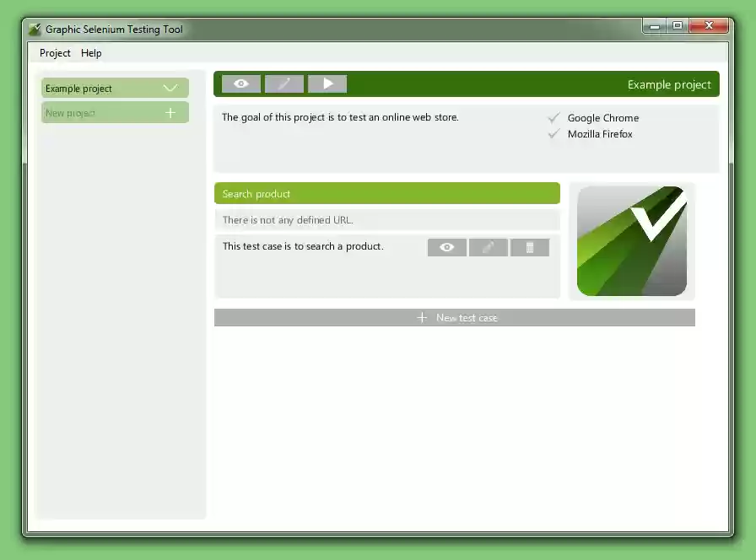This screenshot has height=560, width=756.
Task: Click the New test case button
Action: tap(455, 318)
